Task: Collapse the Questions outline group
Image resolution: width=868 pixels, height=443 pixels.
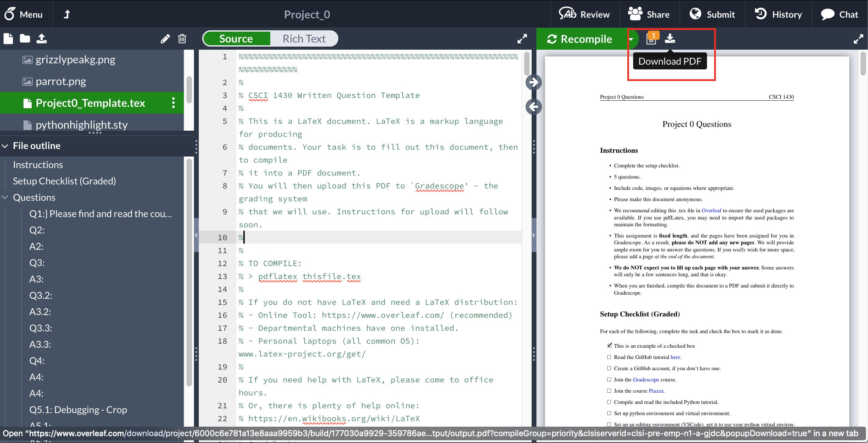Action: pos(5,197)
